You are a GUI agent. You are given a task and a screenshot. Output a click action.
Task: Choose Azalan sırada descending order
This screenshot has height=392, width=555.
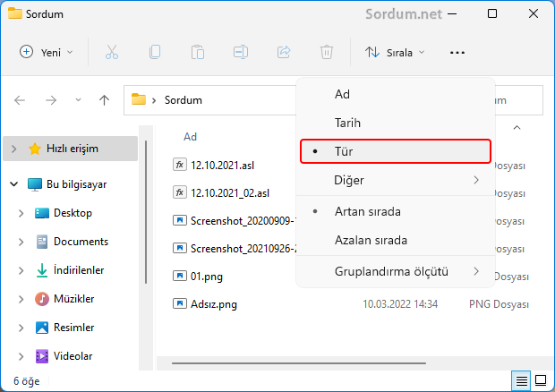(x=396, y=240)
